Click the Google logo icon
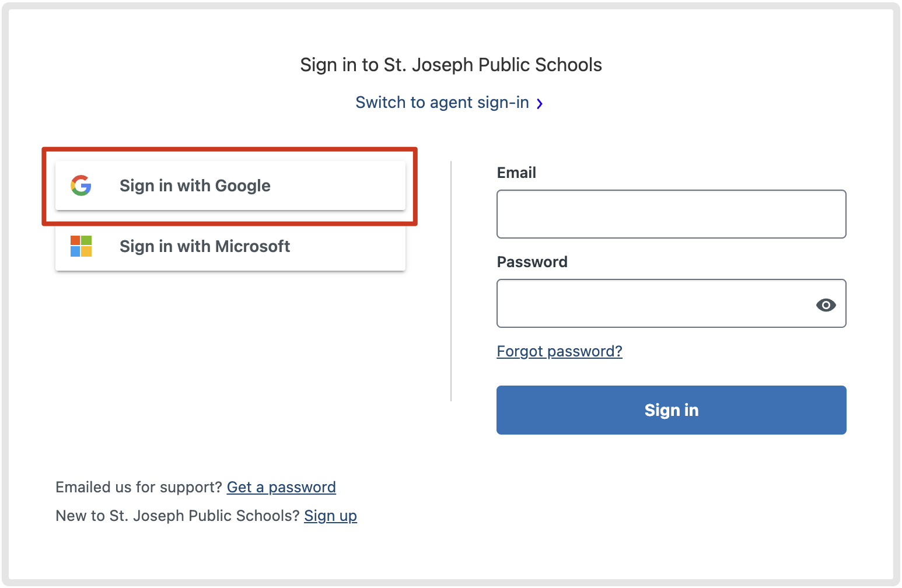Image resolution: width=902 pixels, height=588 pixels. click(x=81, y=185)
